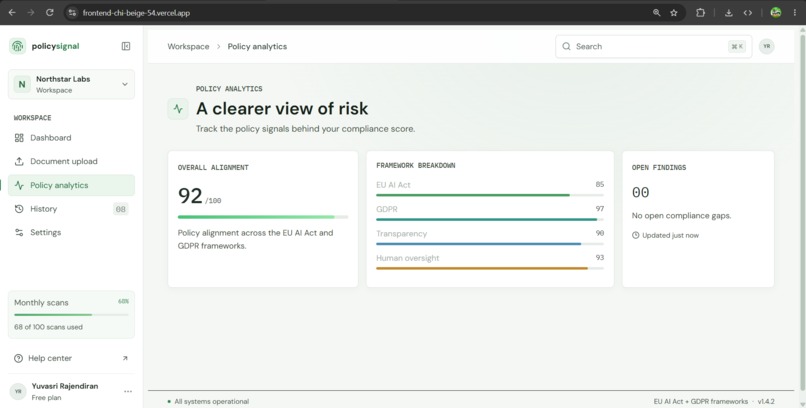Expand the Northstar Labs workspace dropdown chevron
The height and width of the screenshot is (408, 806).
coord(124,84)
